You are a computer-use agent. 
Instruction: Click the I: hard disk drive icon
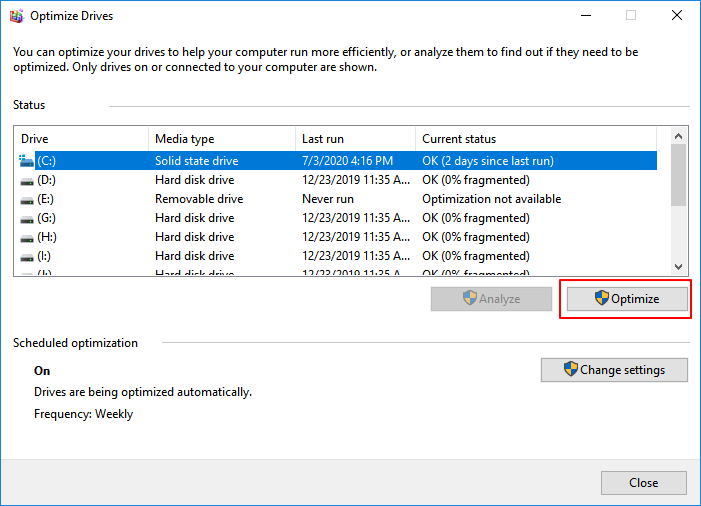[x=26, y=256]
